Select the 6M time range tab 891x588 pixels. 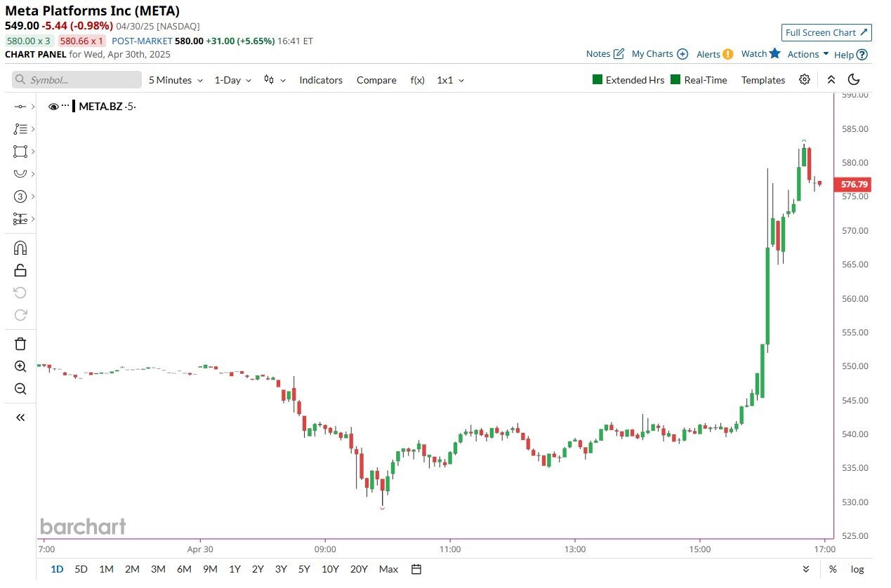[184, 569]
